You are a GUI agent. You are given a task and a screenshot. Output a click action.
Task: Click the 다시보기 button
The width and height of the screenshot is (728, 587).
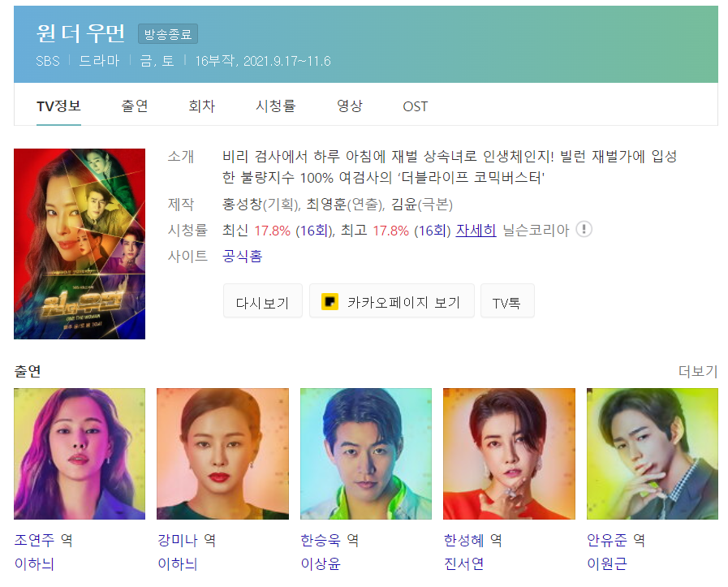click(x=263, y=301)
